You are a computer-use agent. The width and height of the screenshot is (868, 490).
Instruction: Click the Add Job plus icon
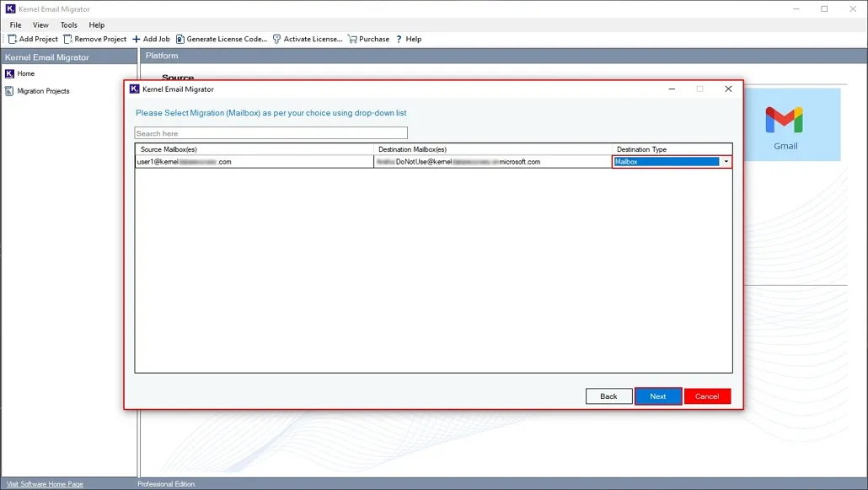tap(137, 39)
